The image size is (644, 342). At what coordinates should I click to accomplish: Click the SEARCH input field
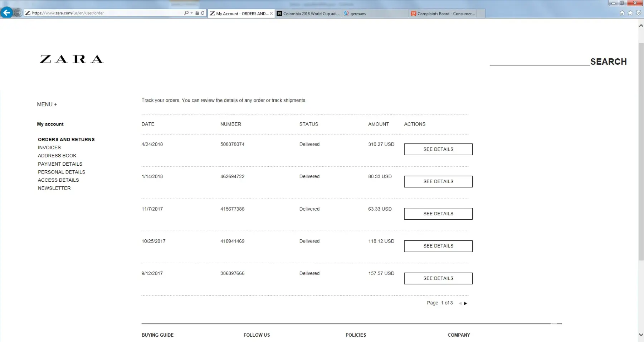[x=540, y=61]
